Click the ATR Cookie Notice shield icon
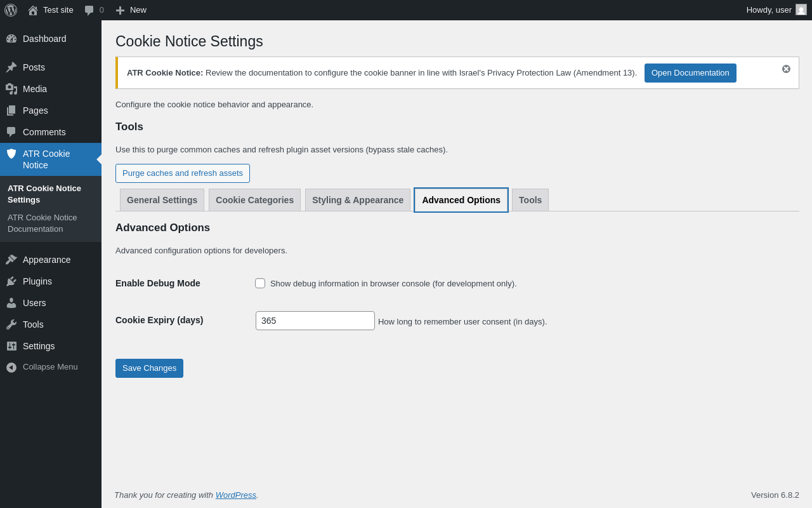This screenshot has width=812, height=508. 11,154
